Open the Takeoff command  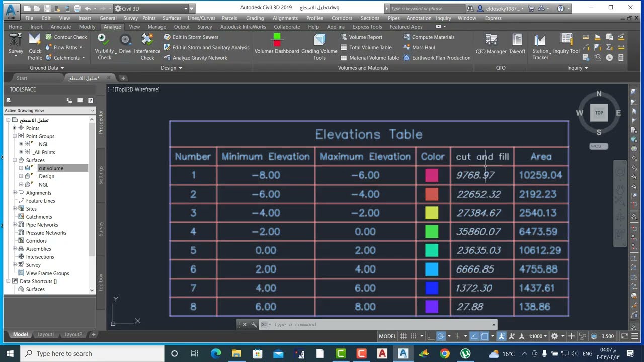[517, 44]
